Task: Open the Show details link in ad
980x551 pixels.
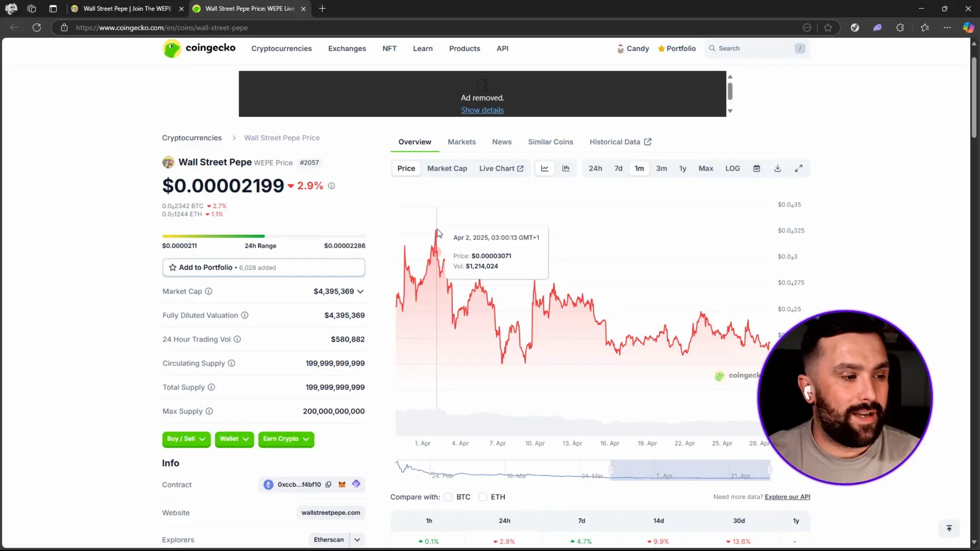Action: [x=482, y=110]
